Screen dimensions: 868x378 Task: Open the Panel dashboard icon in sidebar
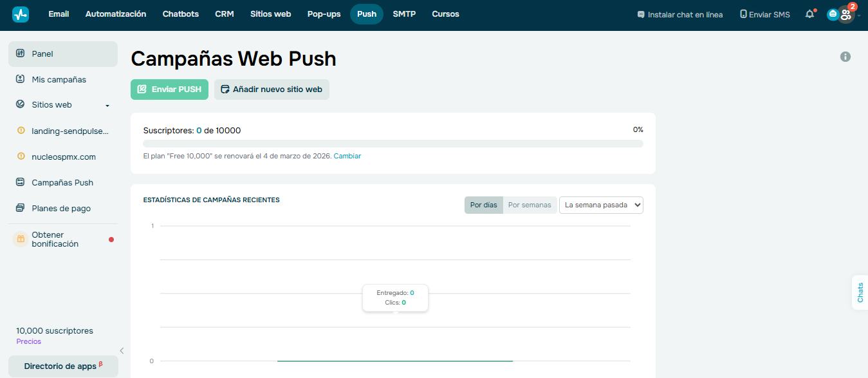pos(20,53)
